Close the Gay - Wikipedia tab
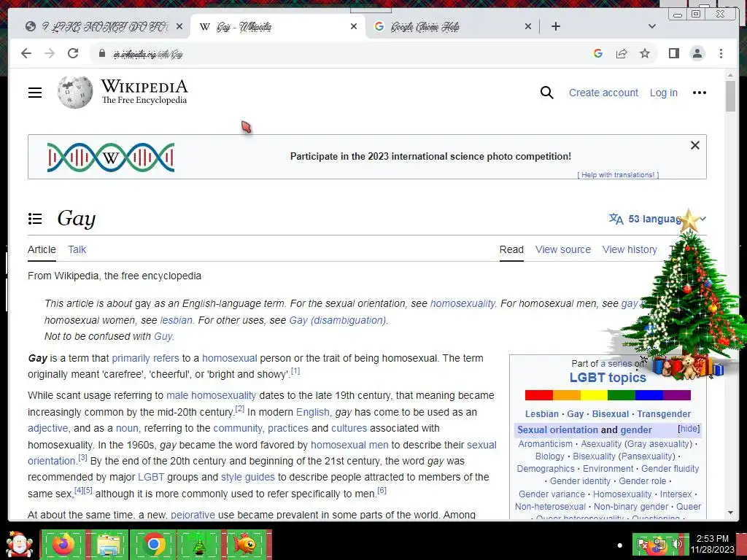The height and width of the screenshot is (560, 747). (354, 26)
